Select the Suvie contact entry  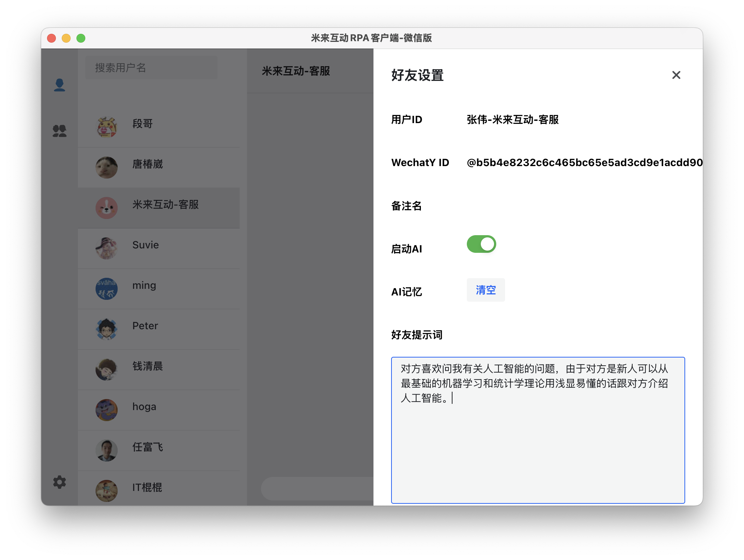click(x=158, y=245)
